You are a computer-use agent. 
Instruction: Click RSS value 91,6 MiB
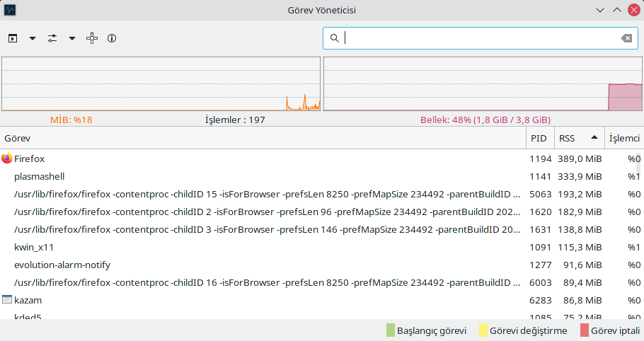point(582,265)
